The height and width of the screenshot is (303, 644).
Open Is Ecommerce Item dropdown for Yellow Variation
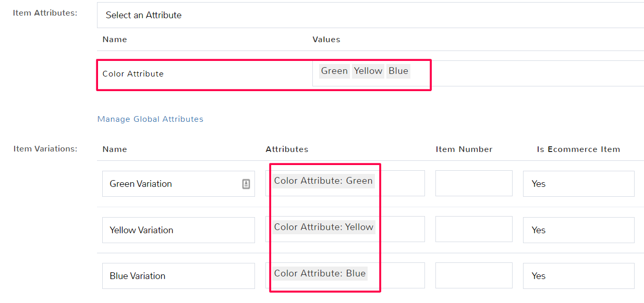[x=579, y=230]
